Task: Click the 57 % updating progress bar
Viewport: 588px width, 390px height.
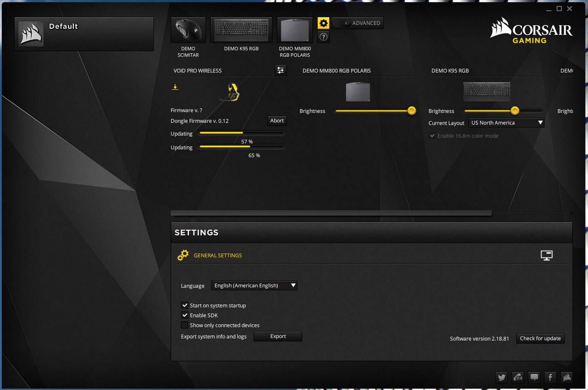Action: [x=241, y=133]
